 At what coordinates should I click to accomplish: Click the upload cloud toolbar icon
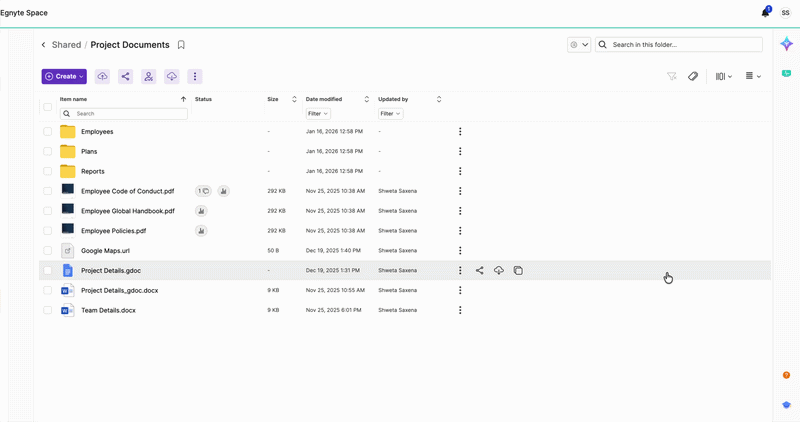(x=103, y=77)
